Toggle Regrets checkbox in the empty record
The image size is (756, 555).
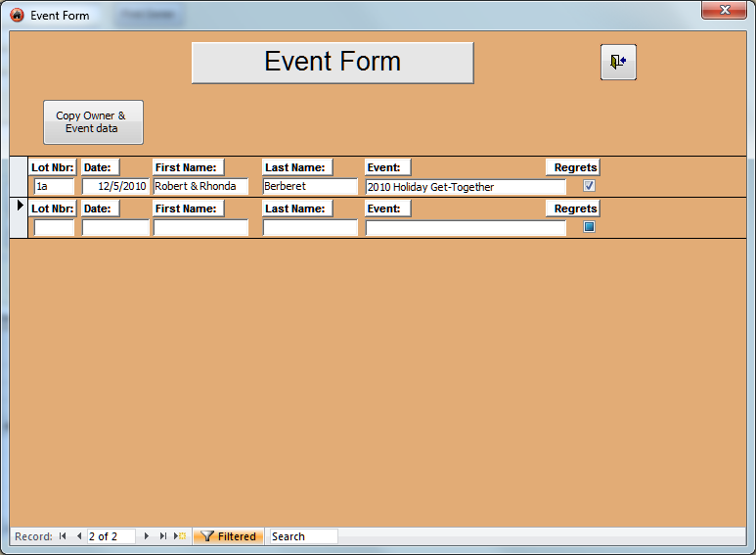pyautogui.click(x=589, y=227)
